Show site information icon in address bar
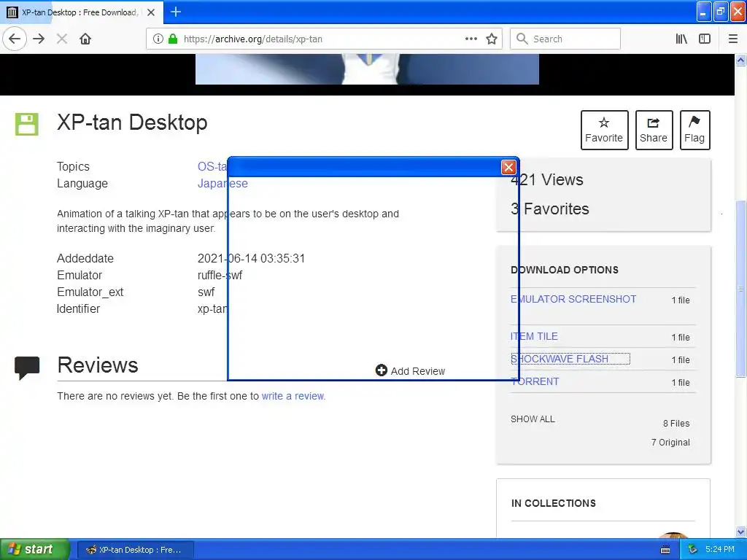747x560 pixels. (x=158, y=39)
